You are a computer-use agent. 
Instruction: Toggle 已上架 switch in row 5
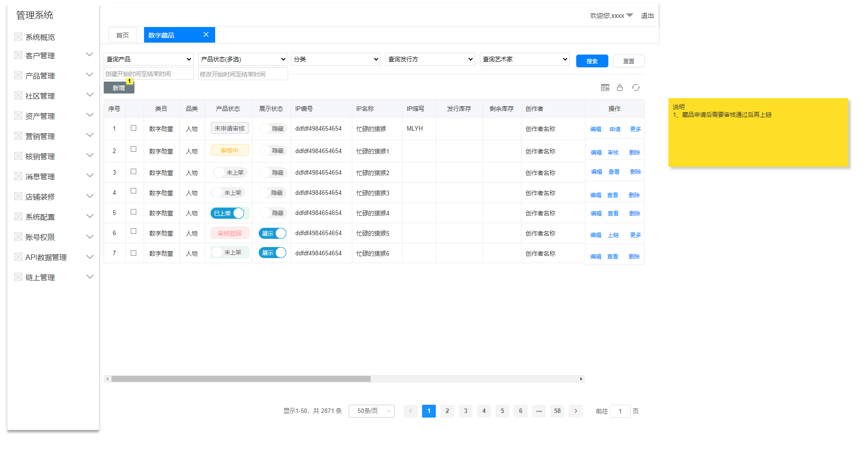pyautogui.click(x=228, y=213)
